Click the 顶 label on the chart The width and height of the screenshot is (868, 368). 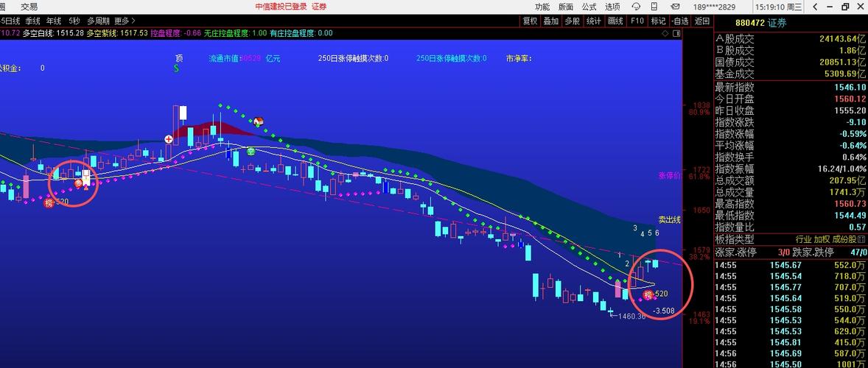179,58
